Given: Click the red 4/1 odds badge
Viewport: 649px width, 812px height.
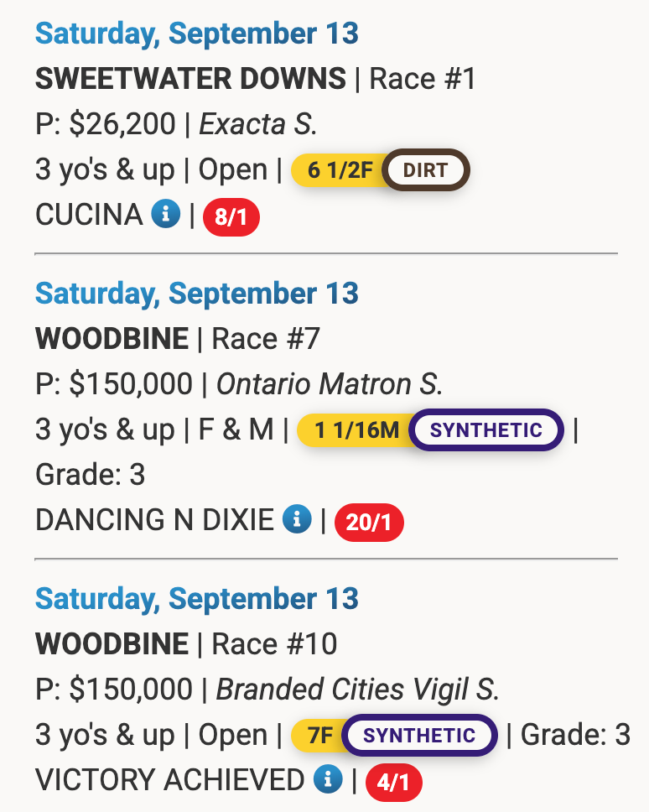Looking at the screenshot, I should [x=393, y=783].
